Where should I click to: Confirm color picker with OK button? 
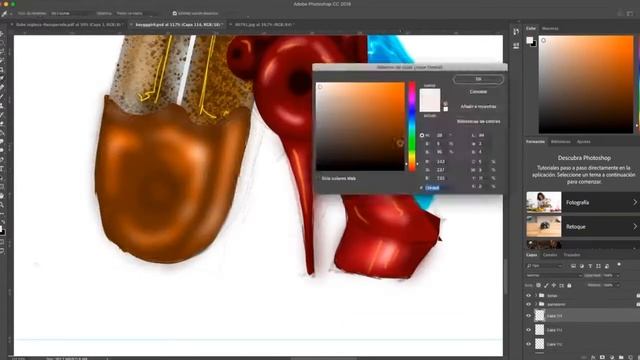(478, 79)
